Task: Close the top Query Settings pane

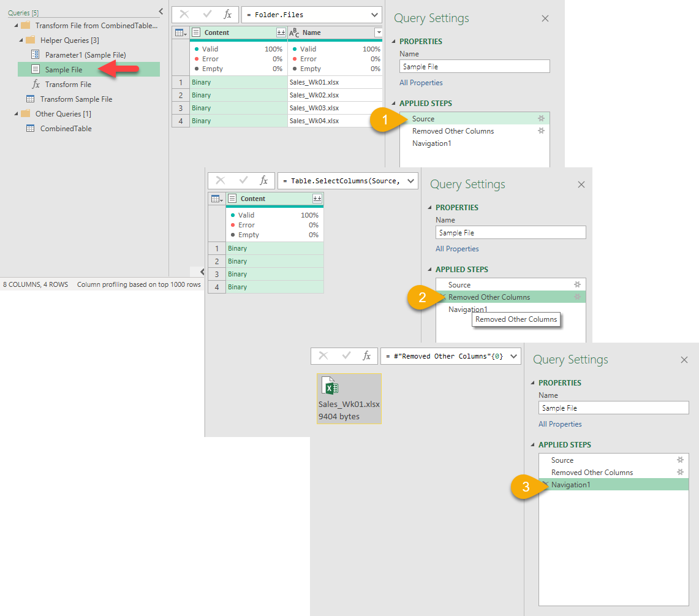Action: point(545,18)
